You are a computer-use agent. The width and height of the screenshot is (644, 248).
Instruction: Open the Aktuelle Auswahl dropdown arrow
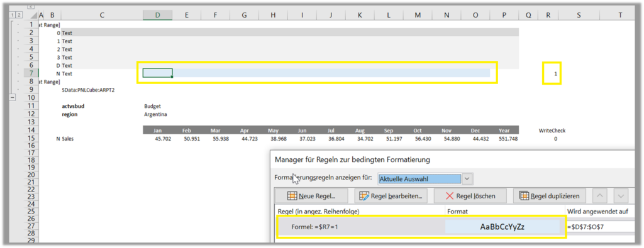[x=467, y=179]
